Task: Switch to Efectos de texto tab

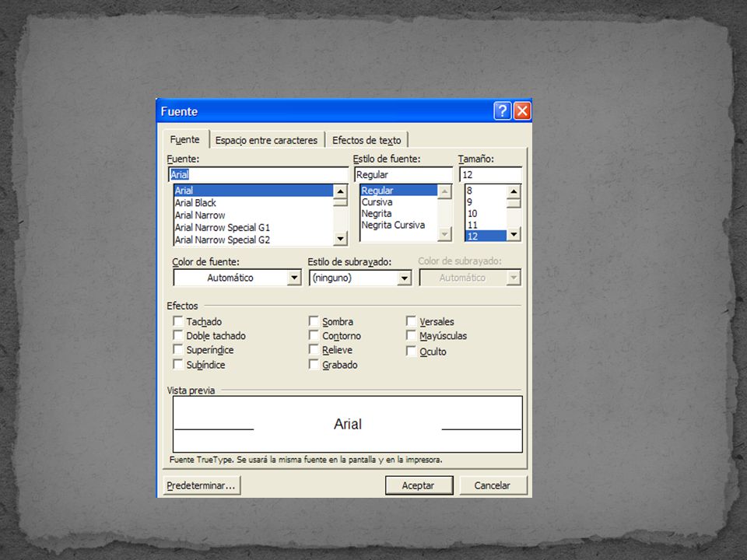Action: (366, 140)
